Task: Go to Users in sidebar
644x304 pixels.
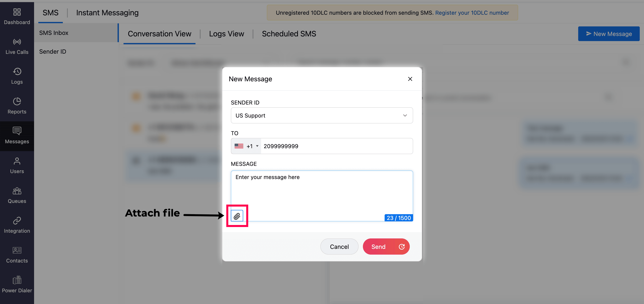Action: [17, 165]
